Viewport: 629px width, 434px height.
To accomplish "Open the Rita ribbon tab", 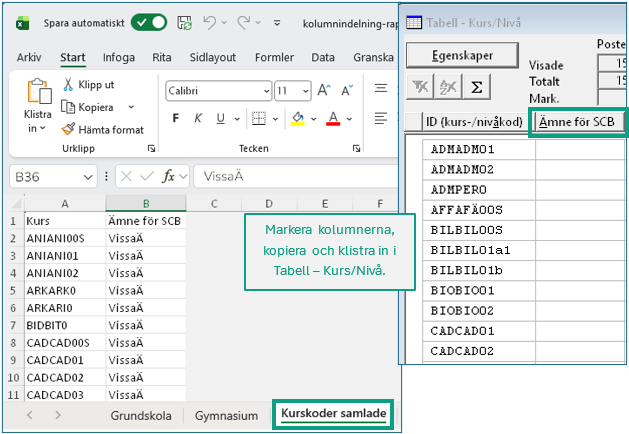I will click(x=162, y=58).
